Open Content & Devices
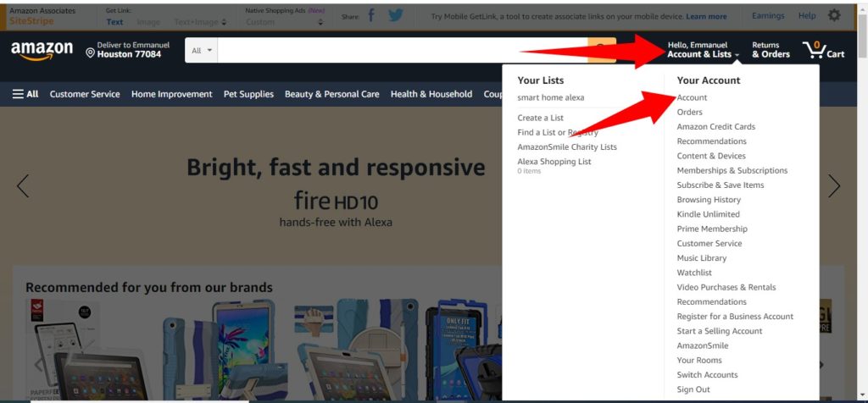The image size is (868, 403). coord(711,156)
